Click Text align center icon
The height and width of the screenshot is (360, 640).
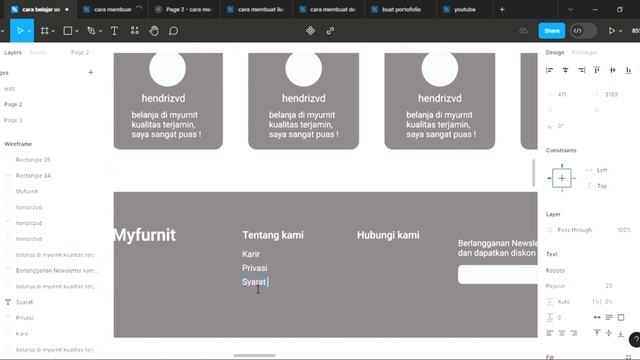[x=562, y=333]
